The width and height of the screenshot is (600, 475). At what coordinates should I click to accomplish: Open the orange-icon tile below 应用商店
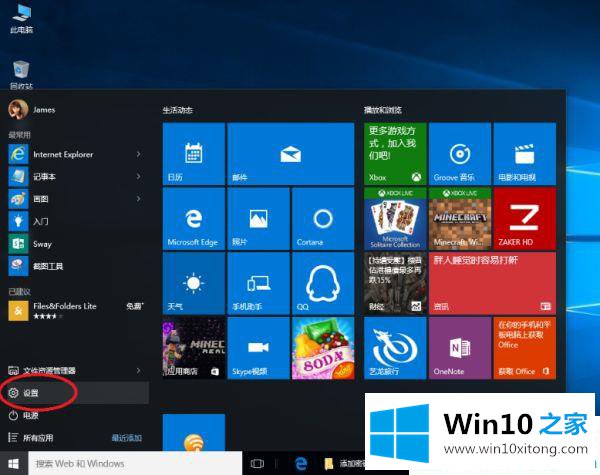(194, 432)
